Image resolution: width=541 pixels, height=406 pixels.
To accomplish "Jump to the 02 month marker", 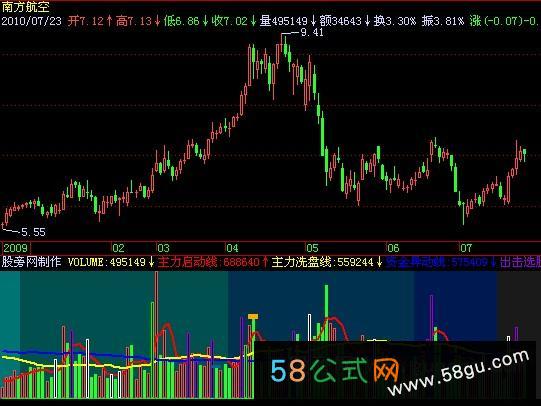I will pos(118,248).
